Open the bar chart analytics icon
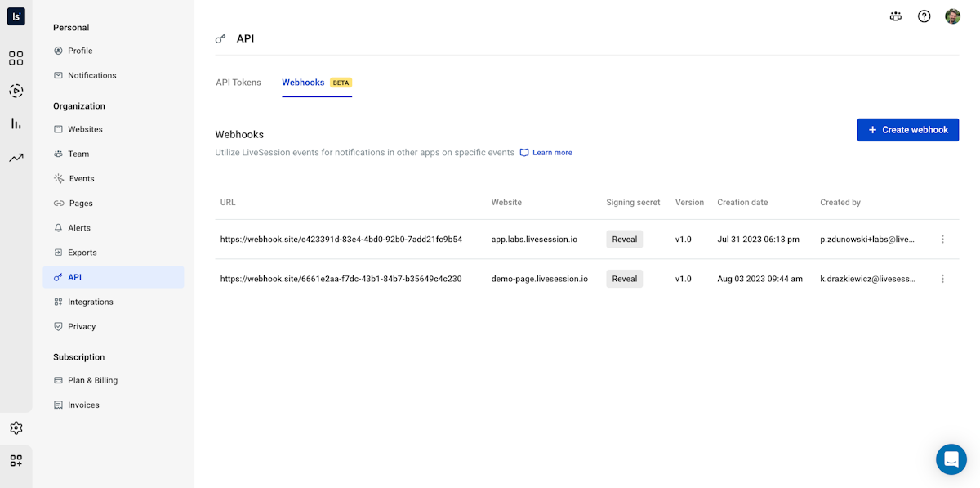 click(16, 123)
